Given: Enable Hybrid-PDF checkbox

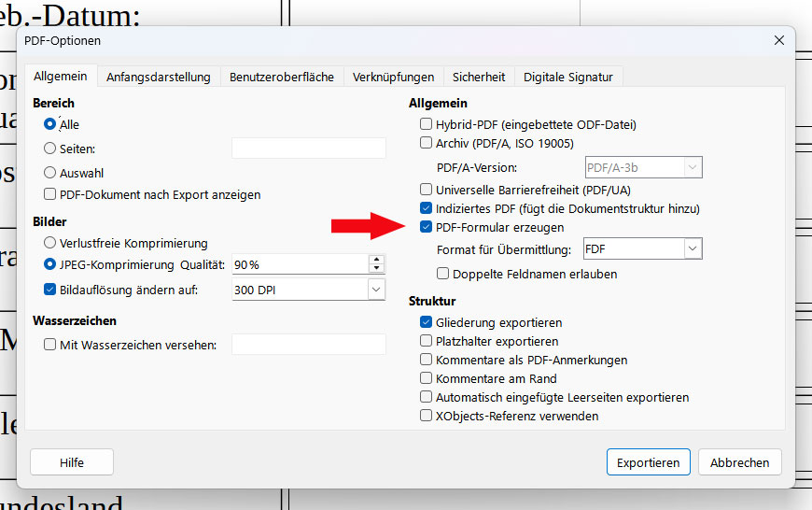Looking at the screenshot, I should (x=427, y=124).
